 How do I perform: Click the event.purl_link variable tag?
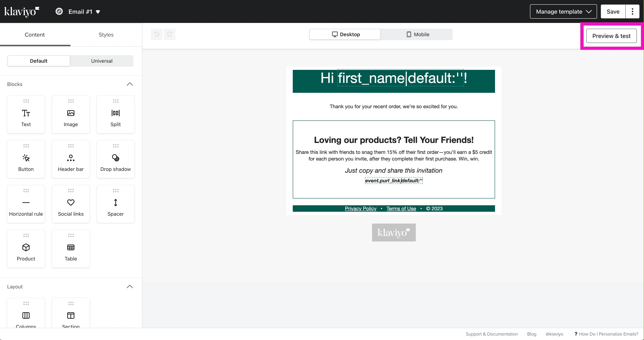[394, 181]
